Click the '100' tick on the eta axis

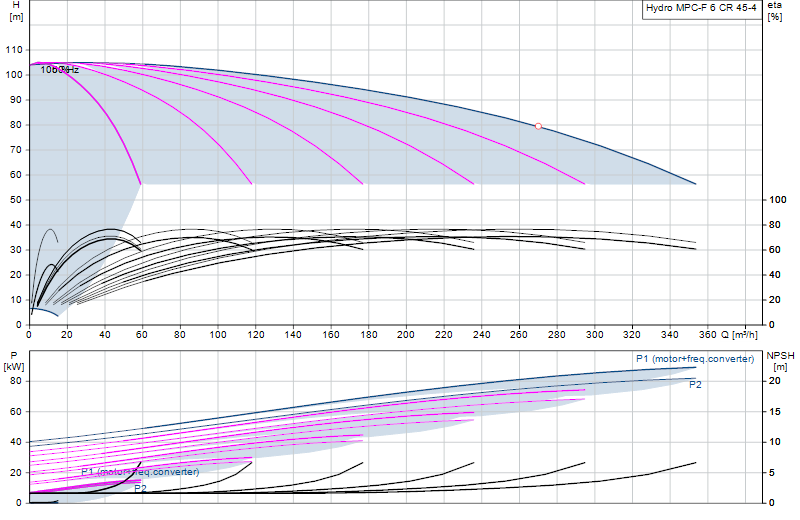[778, 200]
